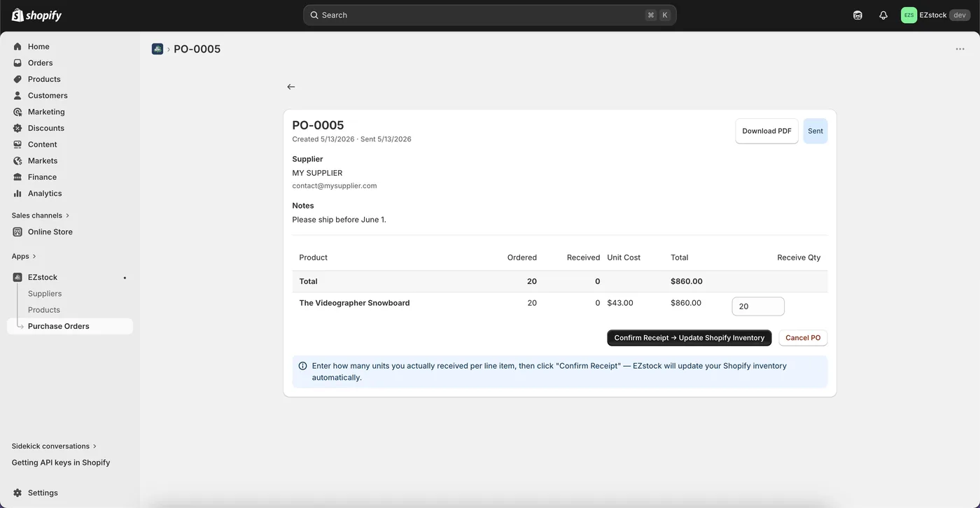Click the PO-0005 breadcrumb title
Image resolution: width=980 pixels, height=508 pixels.
pos(197,49)
